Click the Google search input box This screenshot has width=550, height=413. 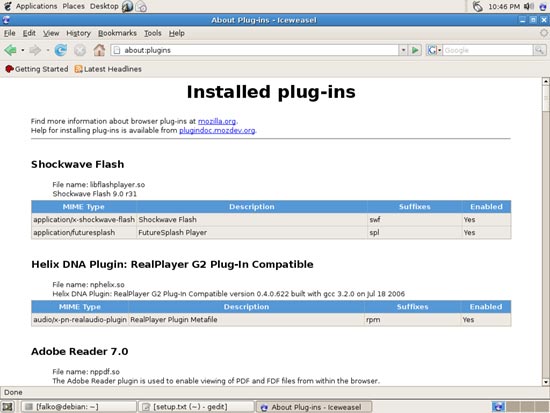[x=488, y=50]
